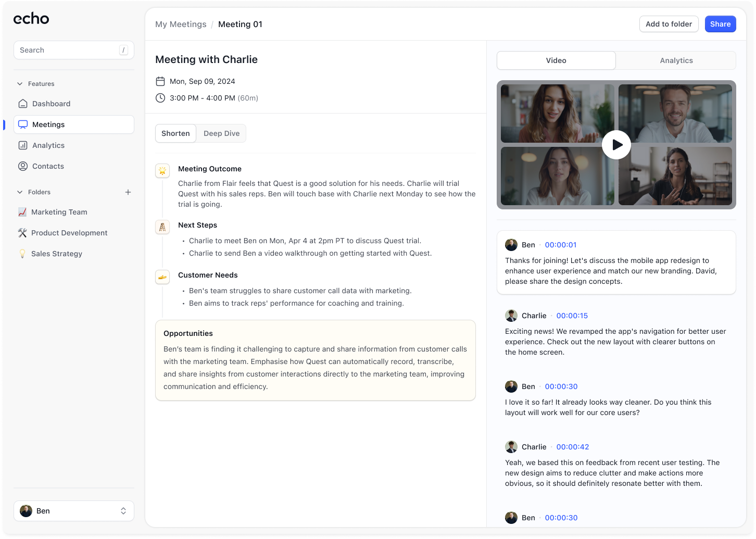Screen dimensions: 756x539
Task: Click the top-right man video thumbnail
Action: point(675,114)
